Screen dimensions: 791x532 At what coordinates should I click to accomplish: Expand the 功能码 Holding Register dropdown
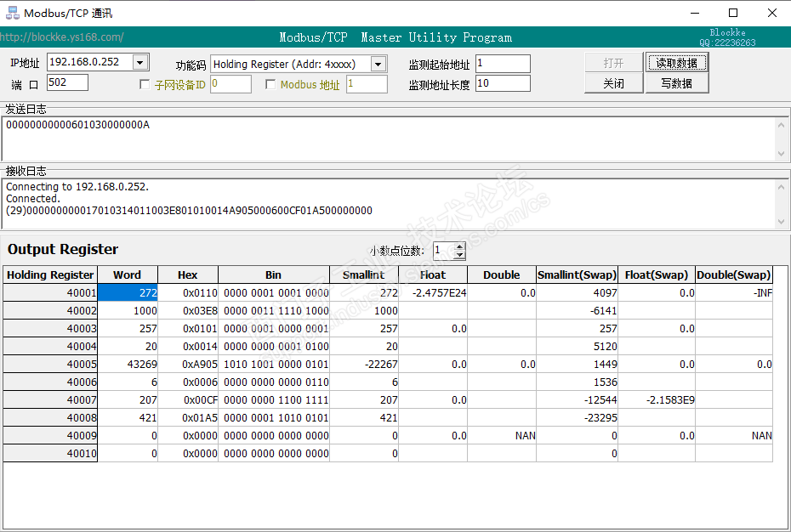[x=378, y=65]
